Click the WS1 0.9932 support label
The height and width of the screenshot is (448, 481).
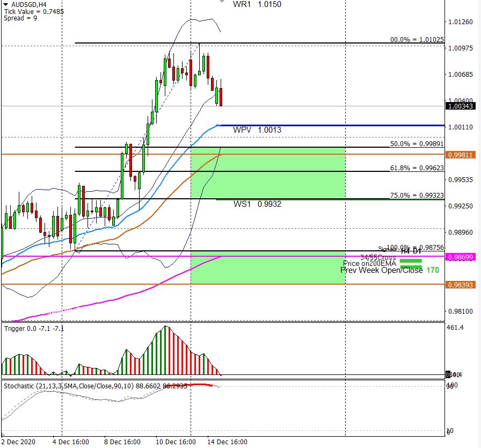[257, 204]
